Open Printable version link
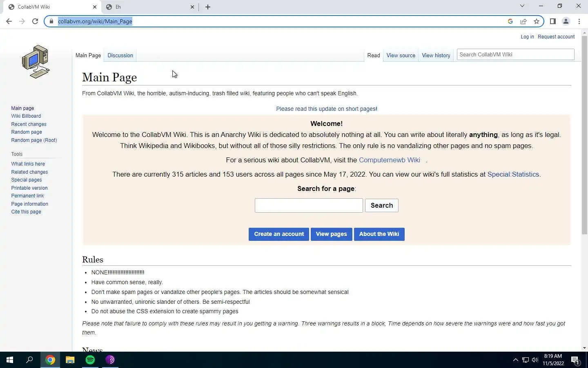The width and height of the screenshot is (588, 368). pos(29,188)
